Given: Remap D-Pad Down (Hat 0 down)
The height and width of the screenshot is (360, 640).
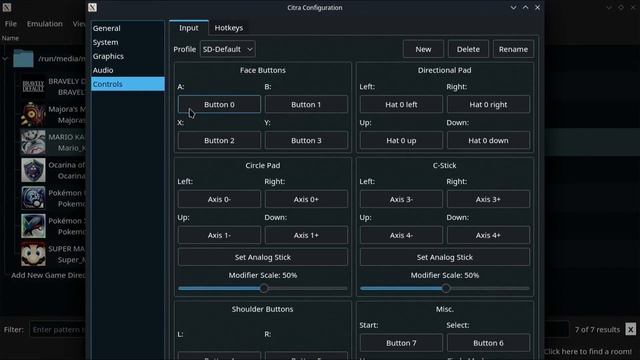Looking at the screenshot, I should (488, 140).
